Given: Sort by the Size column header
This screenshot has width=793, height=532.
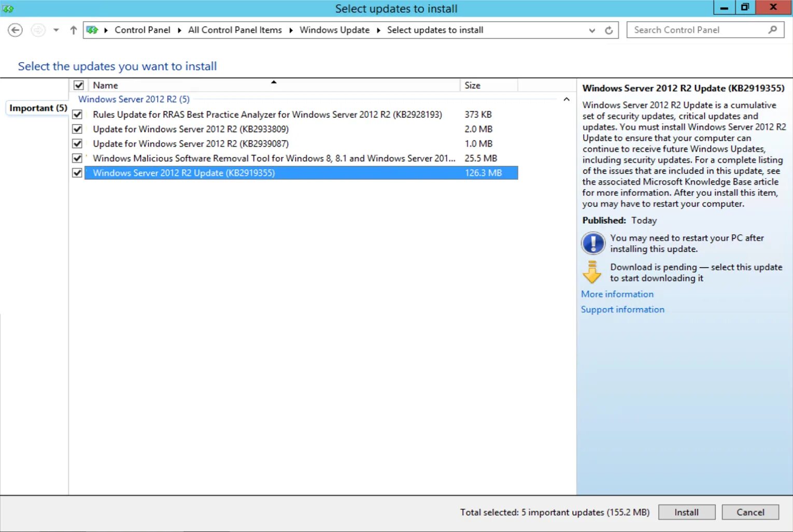Looking at the screenshot, I should tap(489, 85).
